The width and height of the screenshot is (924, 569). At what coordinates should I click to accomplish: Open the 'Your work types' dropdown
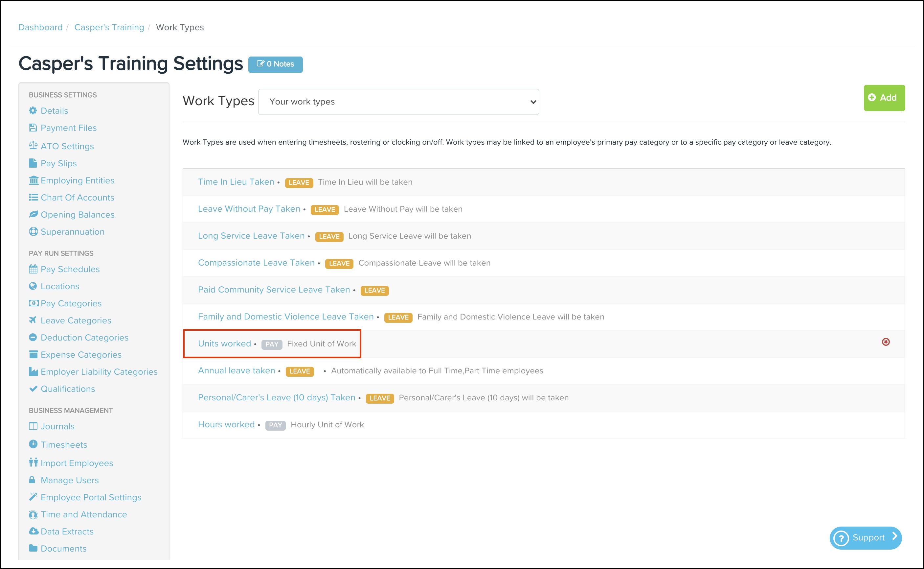point(399,102)
